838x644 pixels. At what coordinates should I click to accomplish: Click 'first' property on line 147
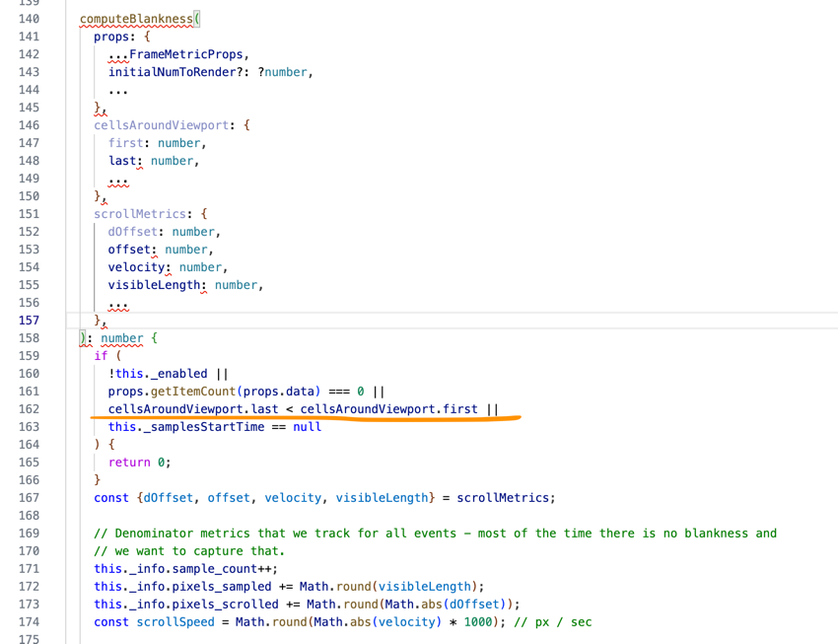[125, 143]
